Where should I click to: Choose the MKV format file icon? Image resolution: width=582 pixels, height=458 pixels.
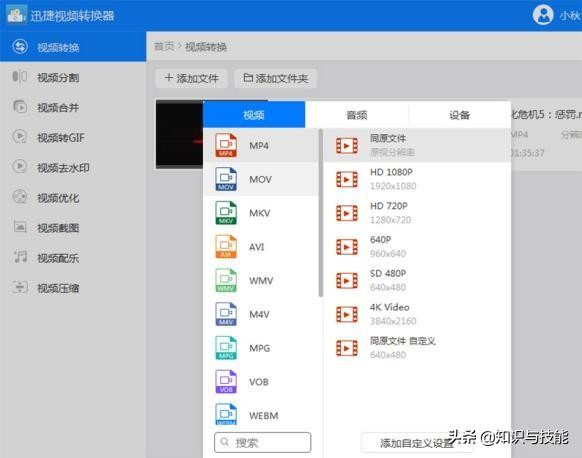click(226, 213)
